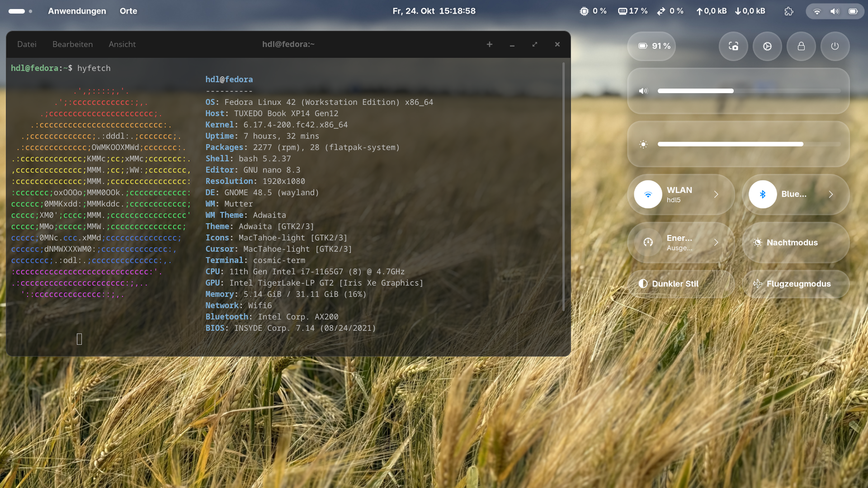
Task: Expand the Bluetooth devices chevron
Action: point(831,194)
